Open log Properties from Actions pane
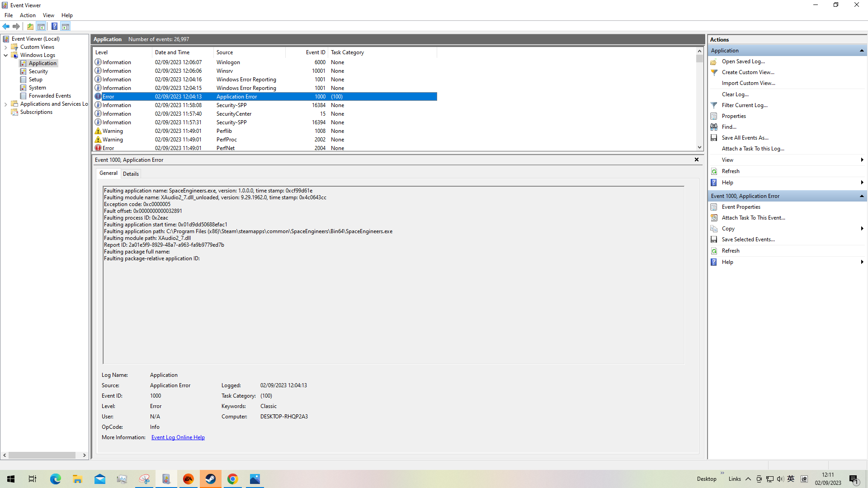 tap(734, 116)
